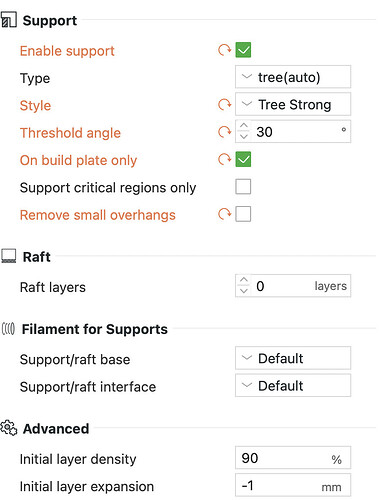384x500 pixels.
Task: Open the Support/raft base filament dropdown
Action: (293, 358)
